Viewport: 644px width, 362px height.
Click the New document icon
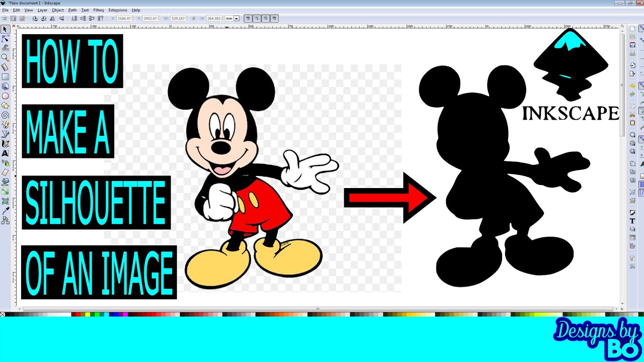point(632,28)
